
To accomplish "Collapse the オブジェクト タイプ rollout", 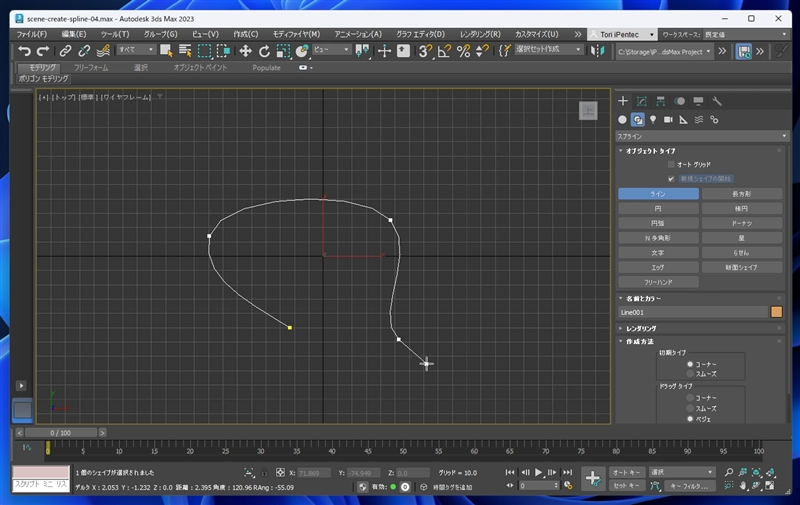I will (x=651, y=151).
